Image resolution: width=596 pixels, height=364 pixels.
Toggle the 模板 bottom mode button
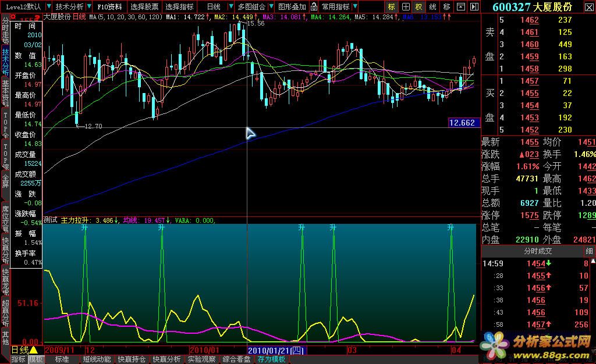click(x=36, y=359)
